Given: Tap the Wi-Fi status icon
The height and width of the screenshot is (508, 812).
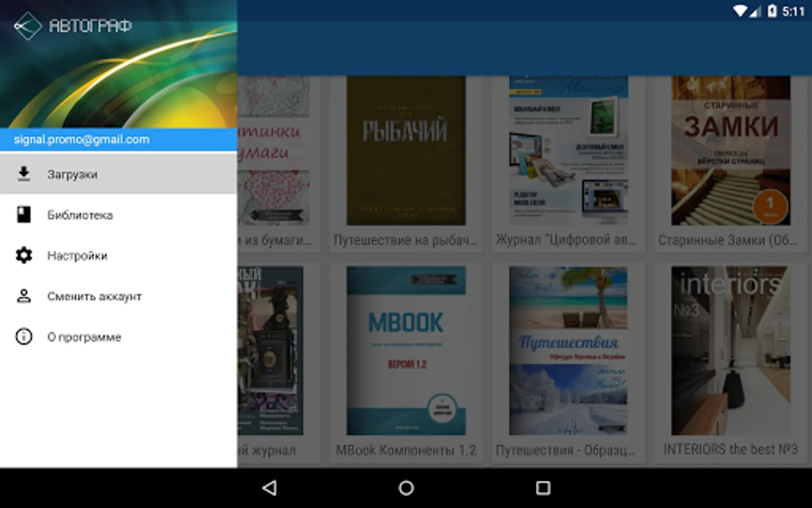Looking at the screenshot, I should pos(740,11).
